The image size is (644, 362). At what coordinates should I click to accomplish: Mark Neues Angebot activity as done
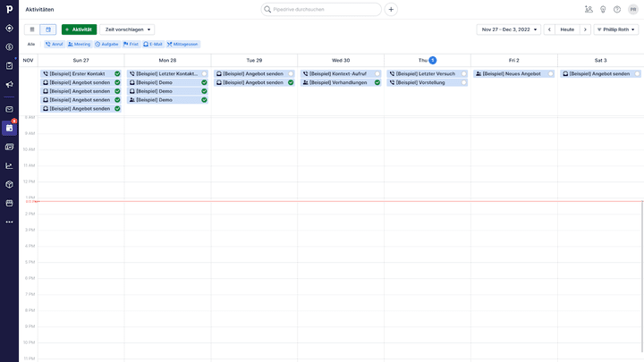[x=550, y=74]
